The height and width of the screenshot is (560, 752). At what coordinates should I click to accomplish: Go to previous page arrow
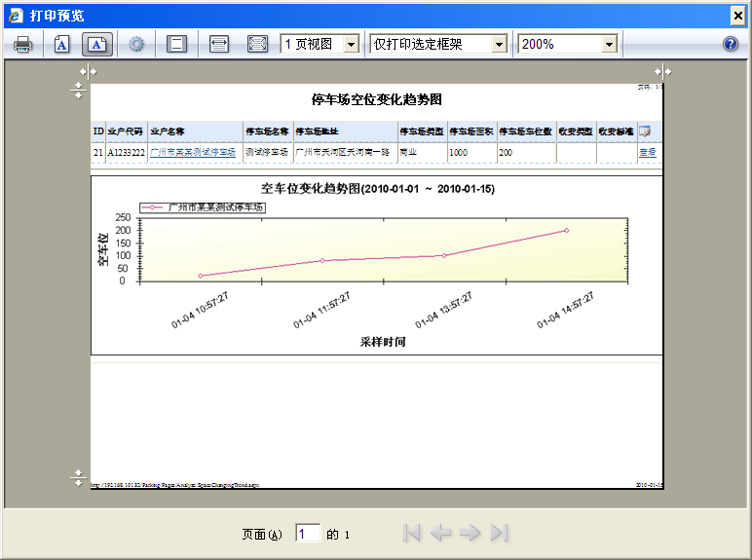[x=440, y=533]
